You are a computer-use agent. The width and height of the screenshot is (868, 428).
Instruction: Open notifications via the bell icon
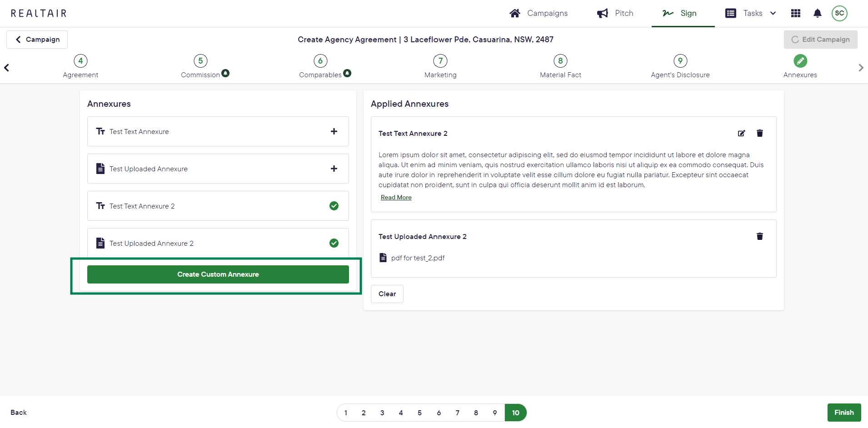818,13
